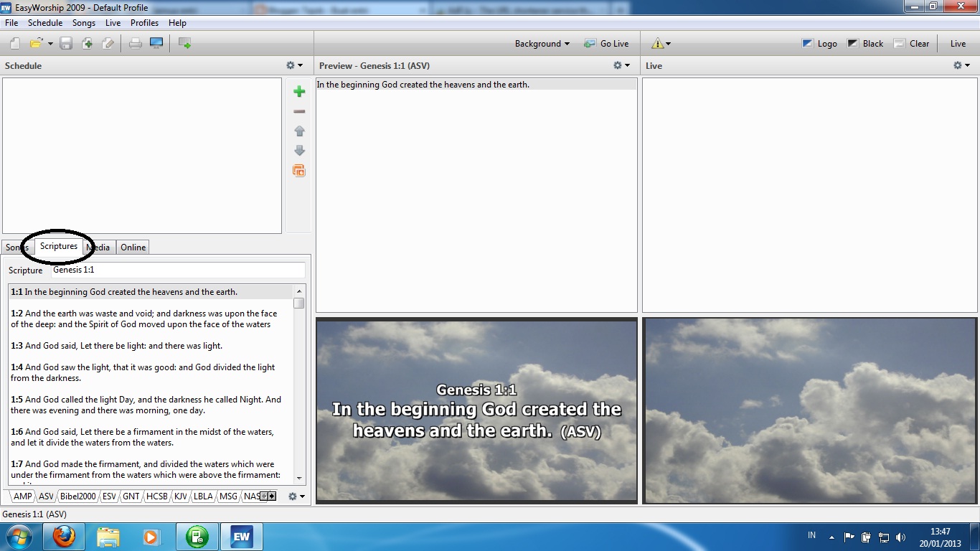
Task: Switch to the Scriptures tab
Action: [x=59, y=246]
